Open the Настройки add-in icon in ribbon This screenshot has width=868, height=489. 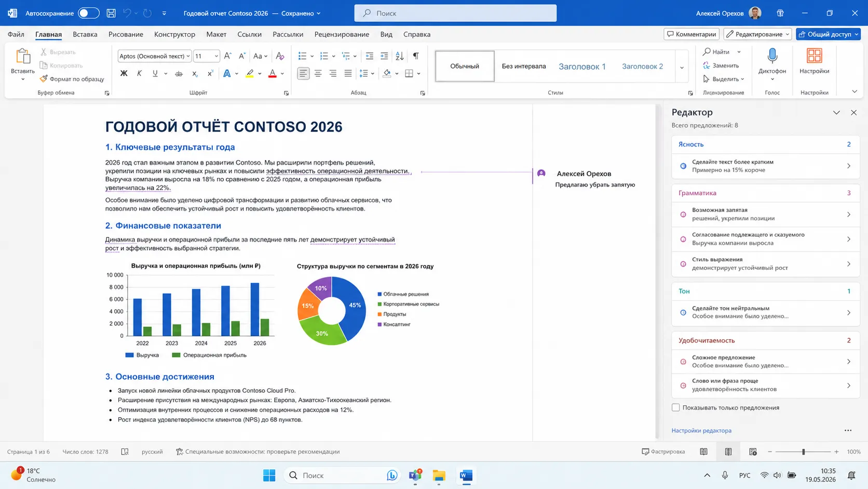click(814, 56)
